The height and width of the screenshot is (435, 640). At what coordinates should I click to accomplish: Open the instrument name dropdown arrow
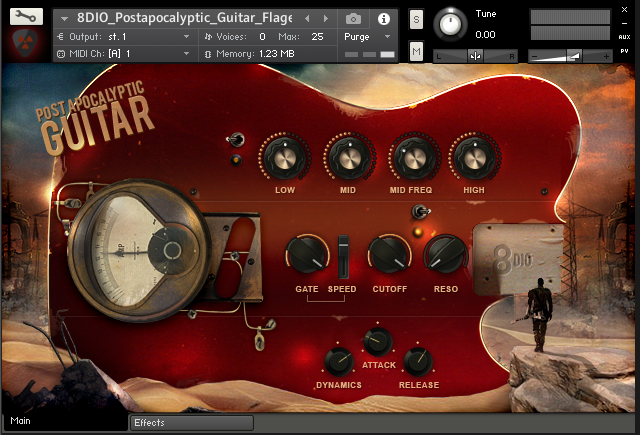64,18
